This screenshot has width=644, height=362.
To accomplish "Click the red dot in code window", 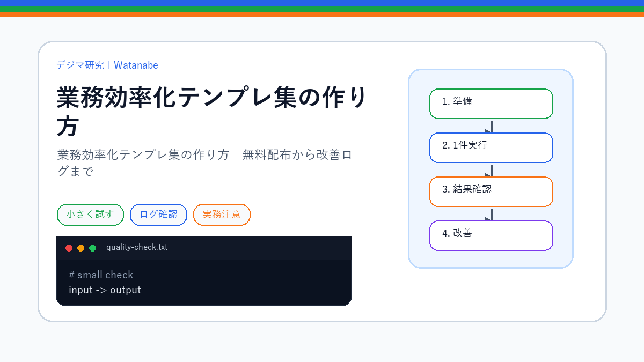I will click(x=69, y=248).
